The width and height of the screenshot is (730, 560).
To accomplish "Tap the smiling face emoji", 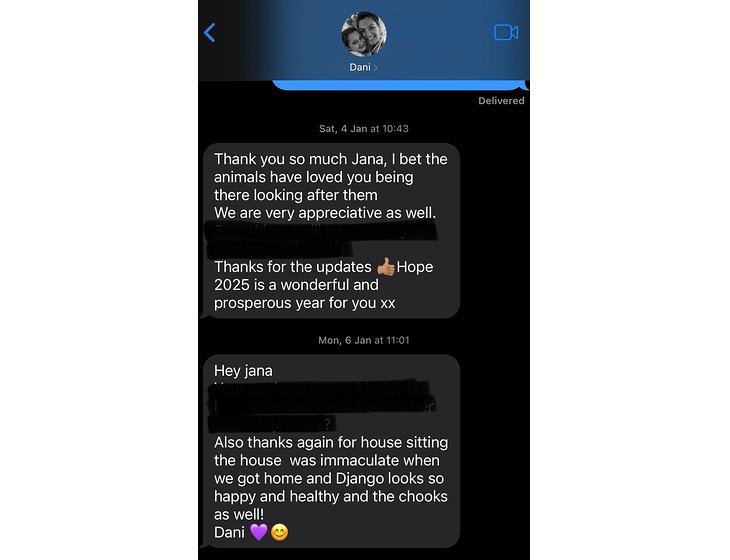I will pos(279,532).
